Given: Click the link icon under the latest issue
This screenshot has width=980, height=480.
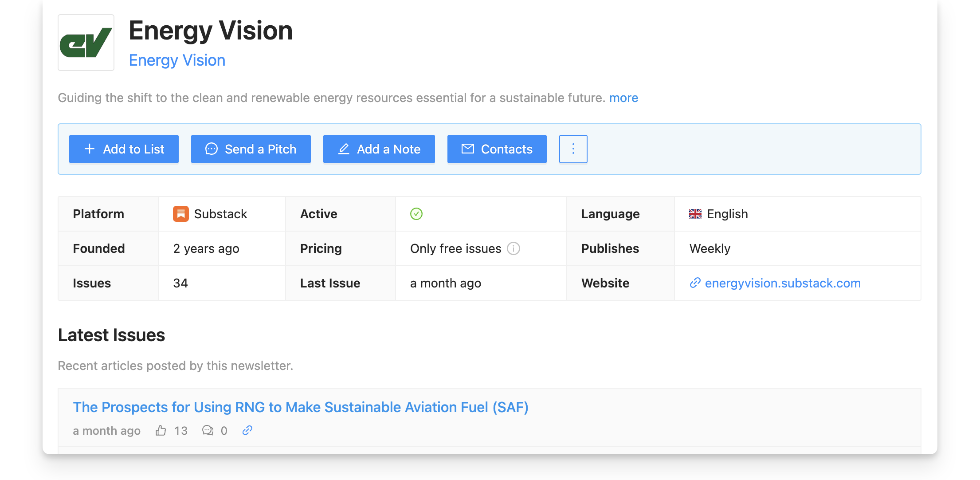Looking at the screenshot, I should click(x=247, y=430).
